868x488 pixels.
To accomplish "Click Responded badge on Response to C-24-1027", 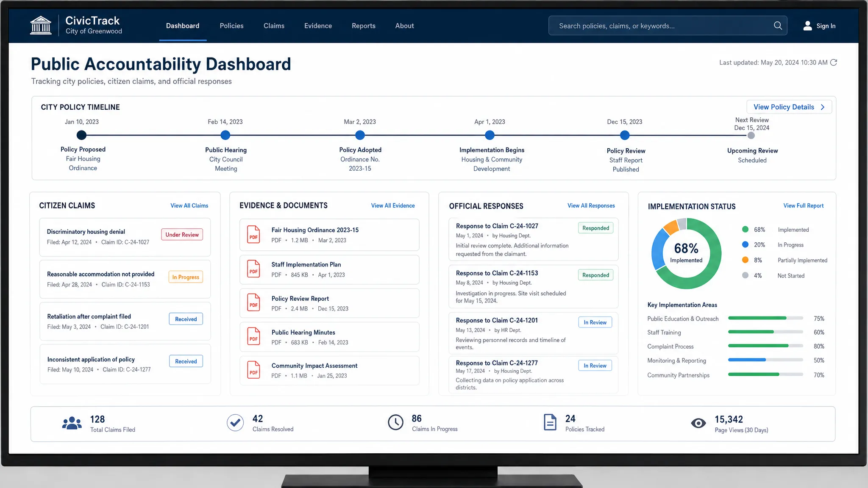I will pos(595,228).
